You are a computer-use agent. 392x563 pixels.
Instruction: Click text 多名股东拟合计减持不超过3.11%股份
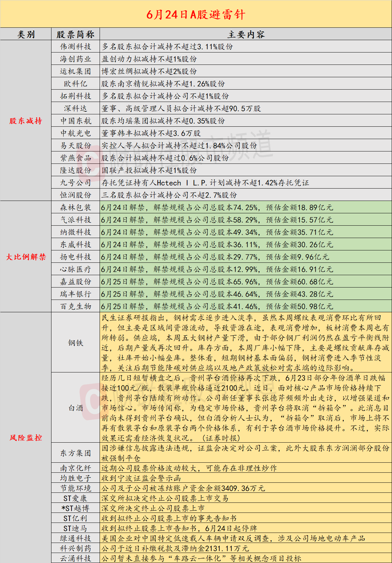pyautogui.click(x=167, y=46)
